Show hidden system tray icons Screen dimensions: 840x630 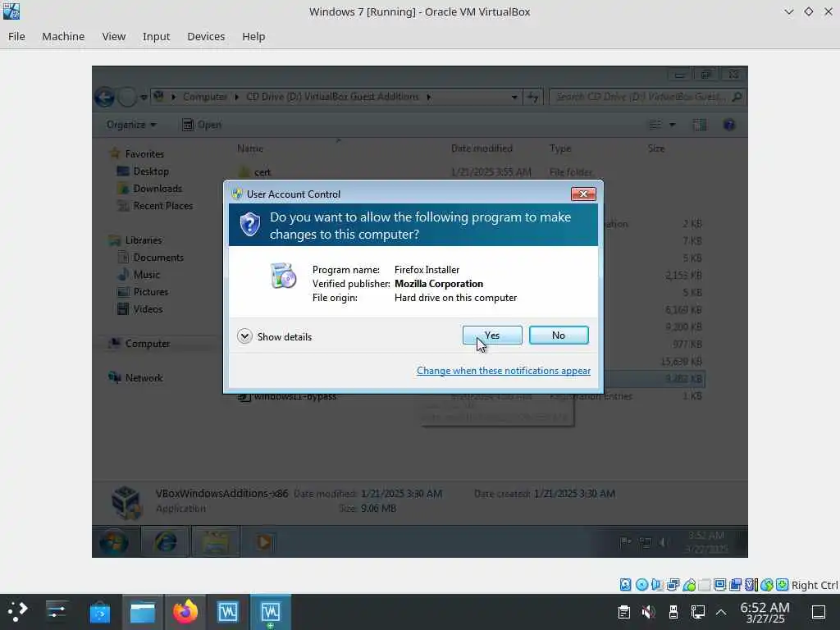click(721, 612)
